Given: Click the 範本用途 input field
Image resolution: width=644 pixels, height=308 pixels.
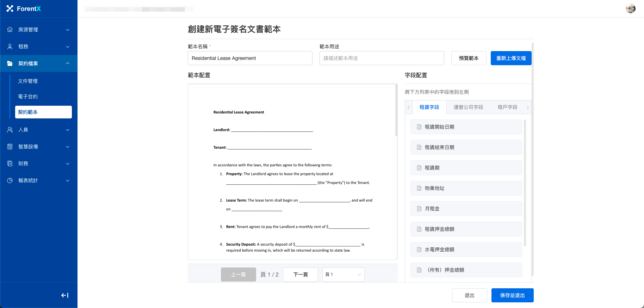Looking at the screenshot, I should pyautogui.click(x=382, y=58).
